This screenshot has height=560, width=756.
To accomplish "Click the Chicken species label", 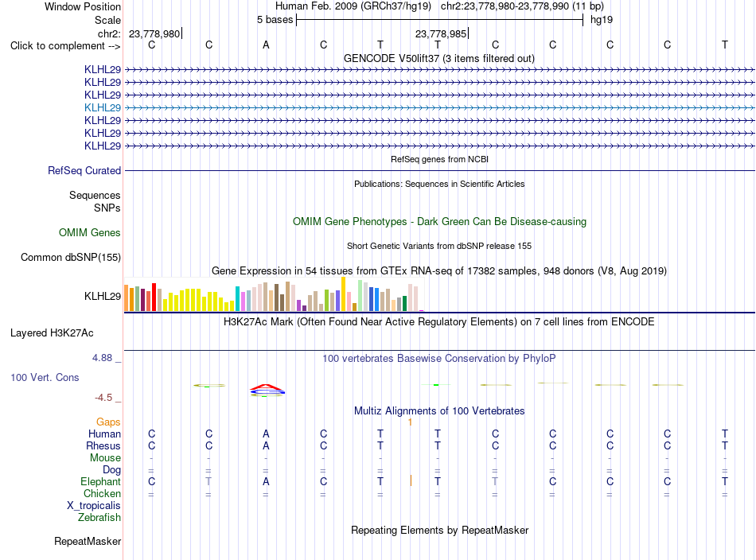I will coord(102,493).
